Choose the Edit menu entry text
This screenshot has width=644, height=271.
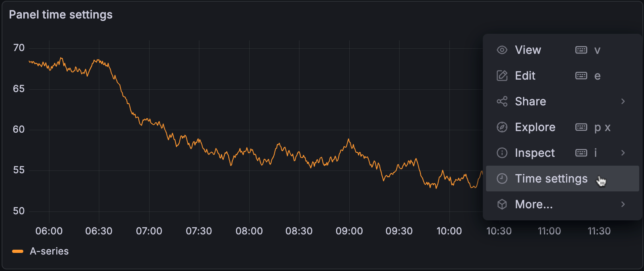[525, 76]
